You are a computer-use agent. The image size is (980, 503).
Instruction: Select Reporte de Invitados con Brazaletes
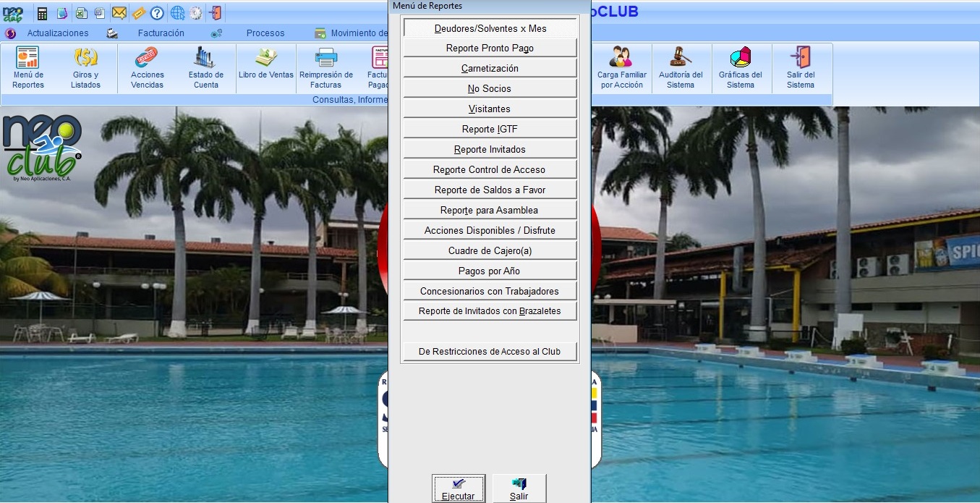click(490, 312)
